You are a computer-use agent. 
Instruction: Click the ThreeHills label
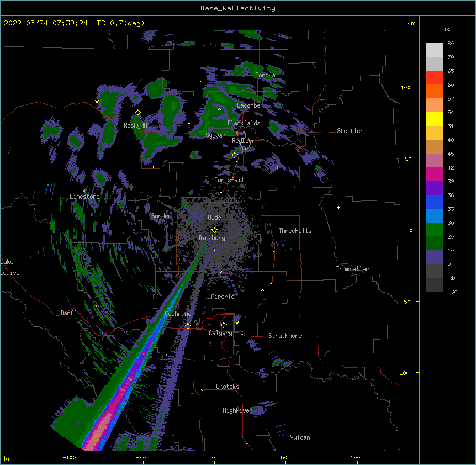click(x=295, y=231)
